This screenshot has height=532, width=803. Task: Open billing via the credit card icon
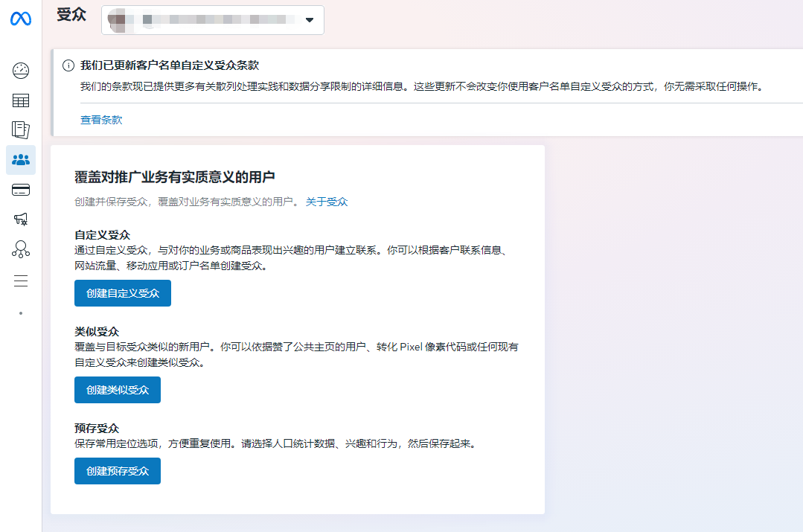(20, 190)
